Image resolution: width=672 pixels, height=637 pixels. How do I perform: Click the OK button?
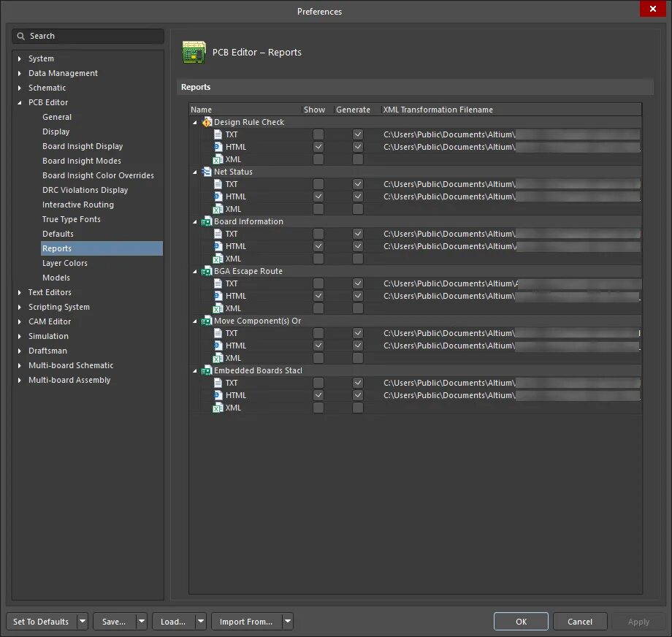[x=521, y=621]
